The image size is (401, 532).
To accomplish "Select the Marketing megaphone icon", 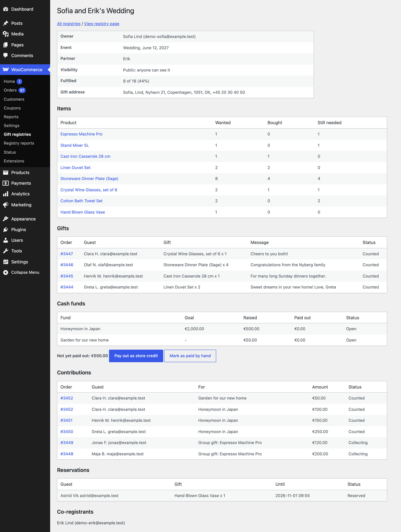I will [x=6, y=205].
